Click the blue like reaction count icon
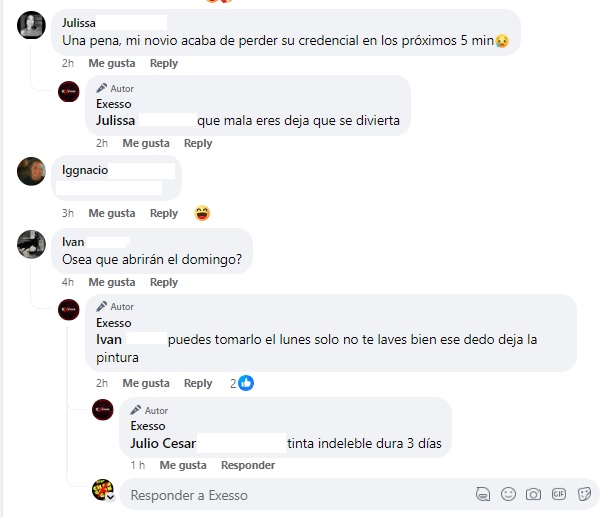 (x=246, y=383)
